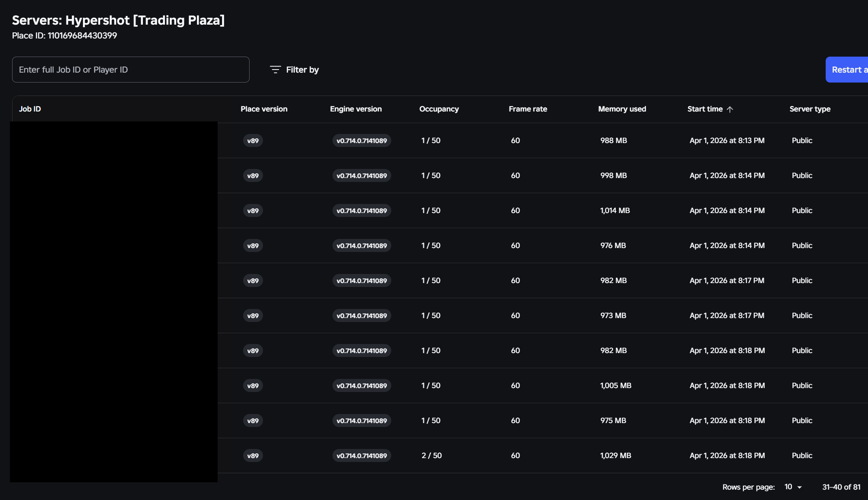
Task: Click Public in the 1,014 MB row
Action: tap(802, 210)
